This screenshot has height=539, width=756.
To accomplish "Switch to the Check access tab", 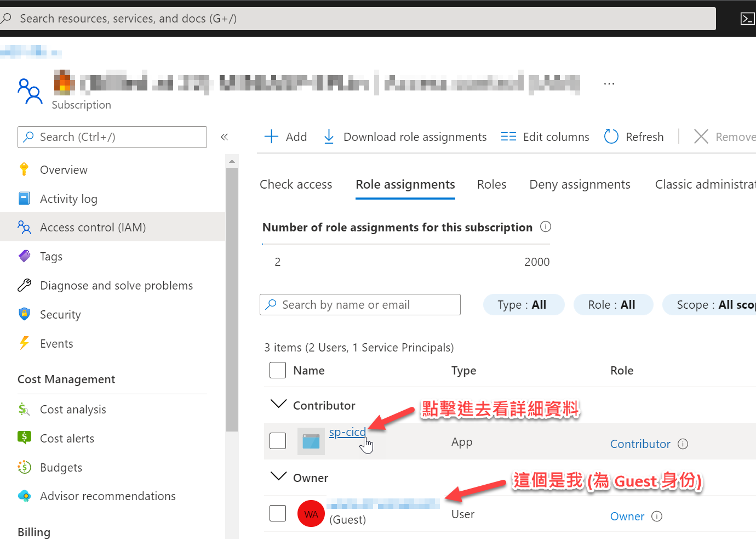I will [x=296, y=185].
